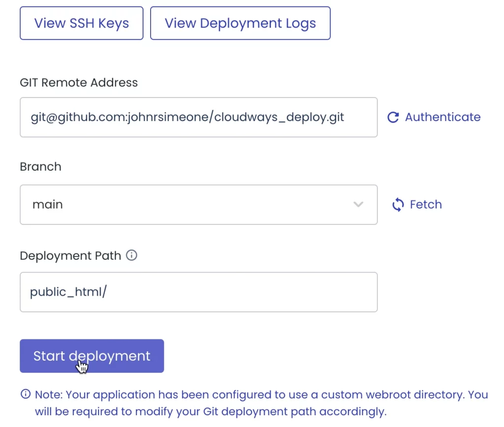Click the dropdown arrow in the Branch field
504x427 pixels.
tap(358, 205)
